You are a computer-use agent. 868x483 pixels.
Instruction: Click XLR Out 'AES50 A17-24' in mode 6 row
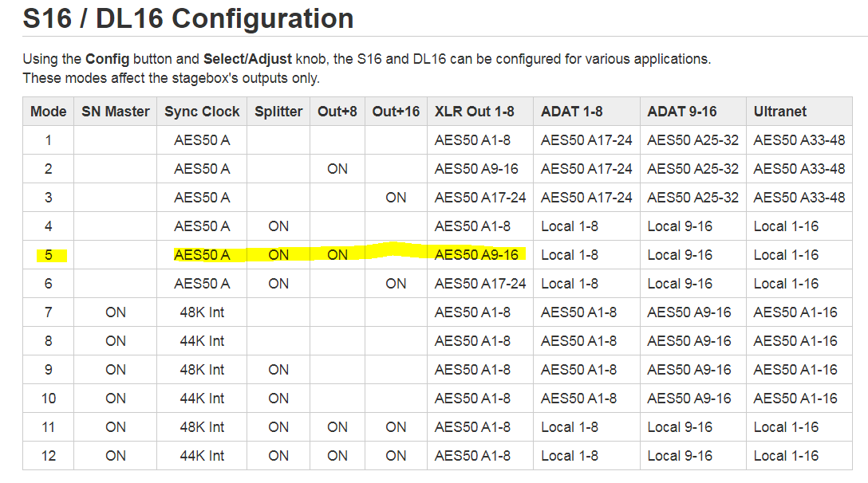[480, 284]
